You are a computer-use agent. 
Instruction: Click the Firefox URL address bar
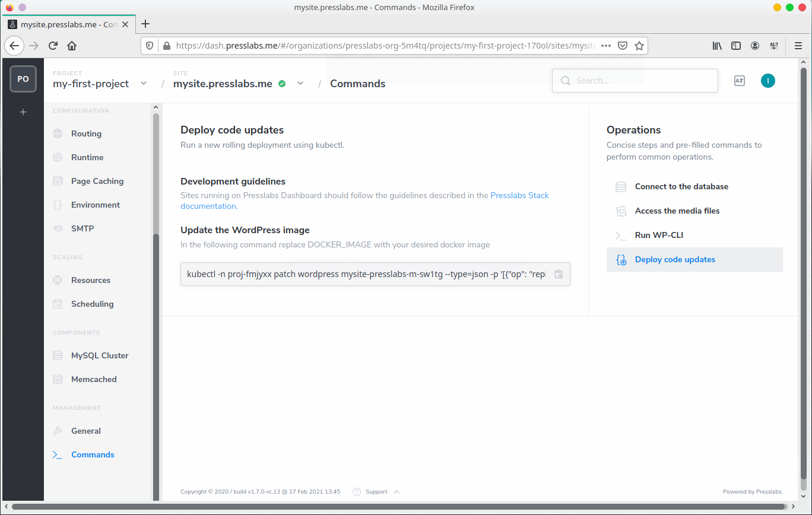(386, 46)
